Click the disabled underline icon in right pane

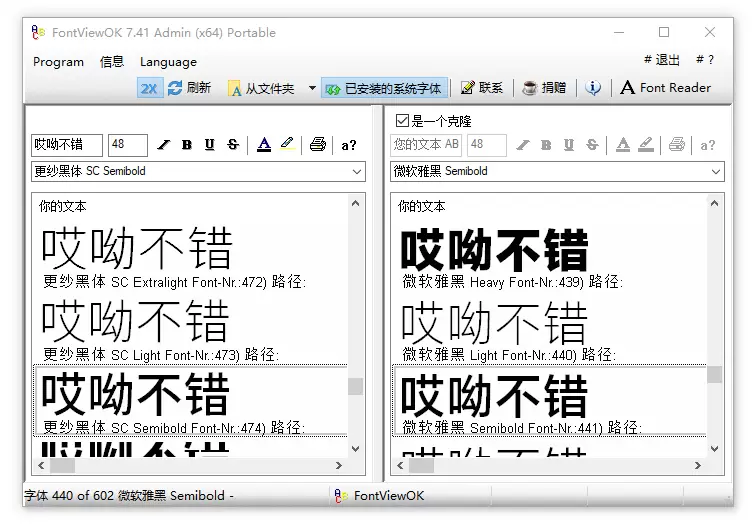coord(569,145)
